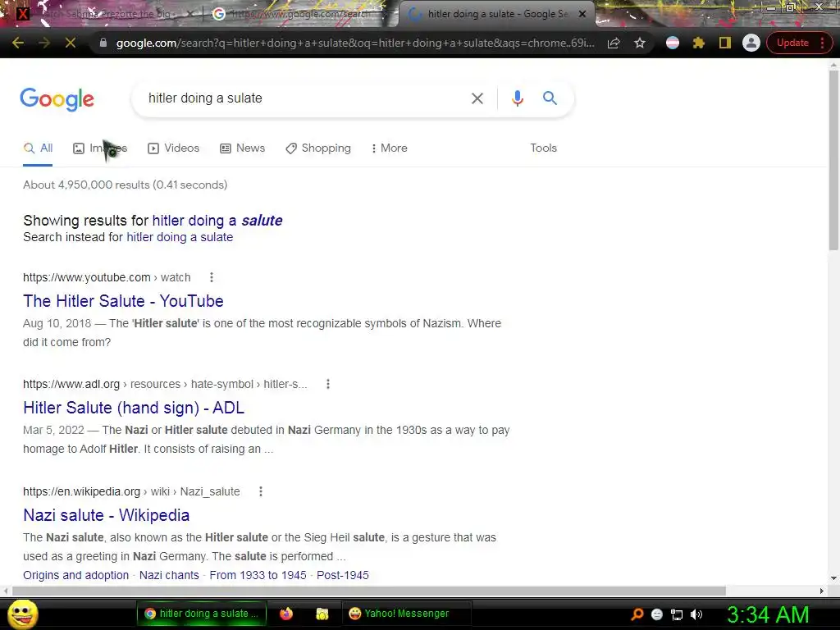Click the horizontal scrollbar thumb

coord(368,591)
